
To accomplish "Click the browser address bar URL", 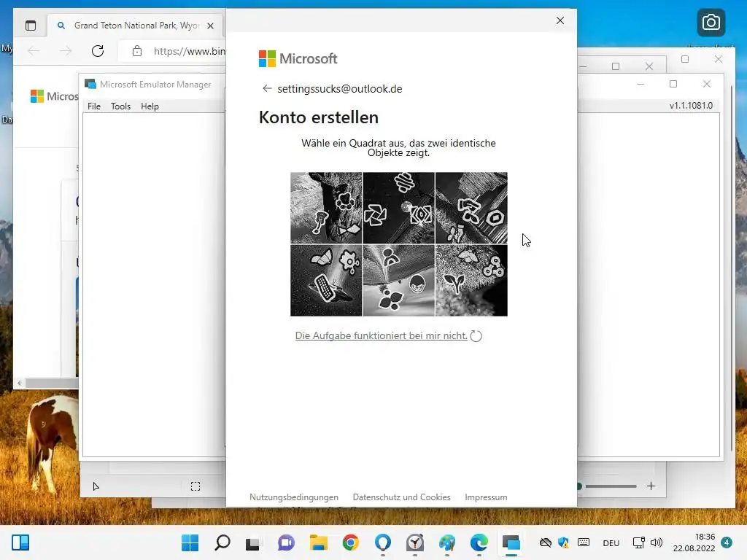I will click(x=189, y=51).
